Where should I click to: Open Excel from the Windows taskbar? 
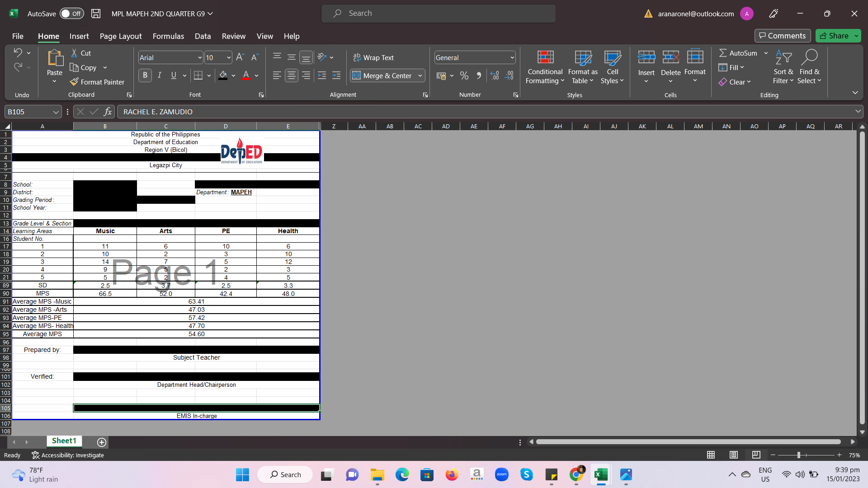(601, 474)
